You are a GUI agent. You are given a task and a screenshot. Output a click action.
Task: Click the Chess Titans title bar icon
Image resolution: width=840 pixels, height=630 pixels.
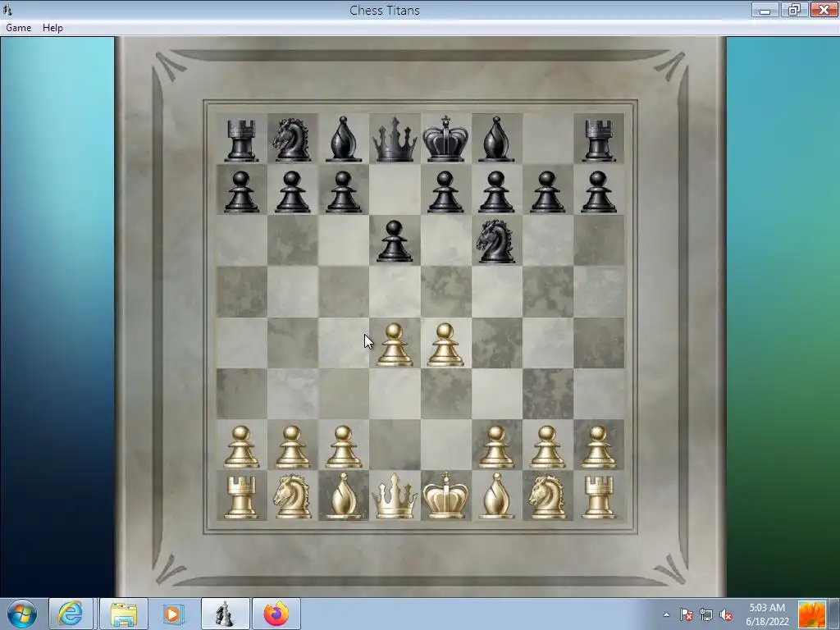tap(7, 10)
